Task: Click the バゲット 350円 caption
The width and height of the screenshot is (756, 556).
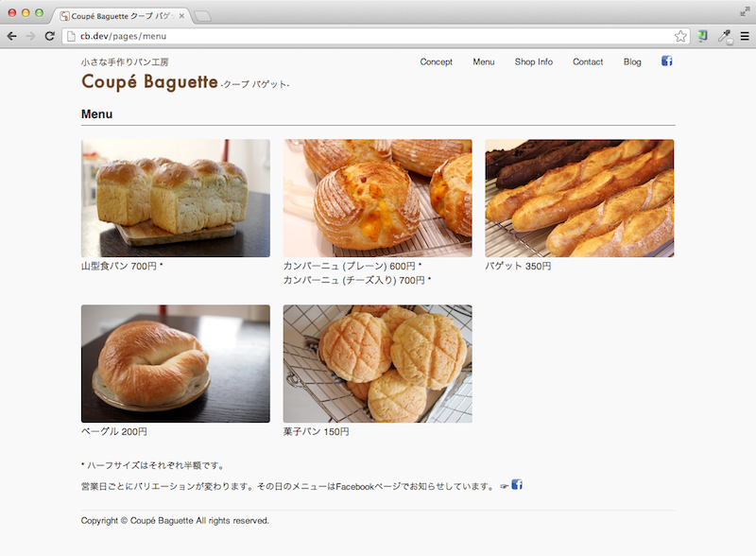Action: (x=518, y=266)
